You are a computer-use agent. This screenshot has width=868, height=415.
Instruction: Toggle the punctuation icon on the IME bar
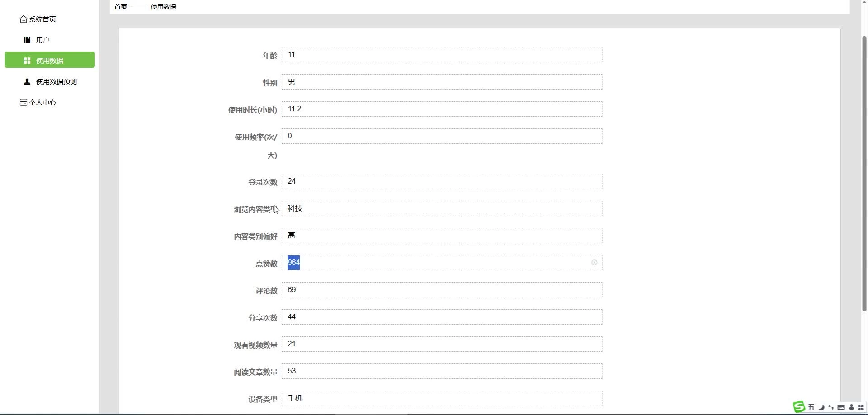coord(831,407)
